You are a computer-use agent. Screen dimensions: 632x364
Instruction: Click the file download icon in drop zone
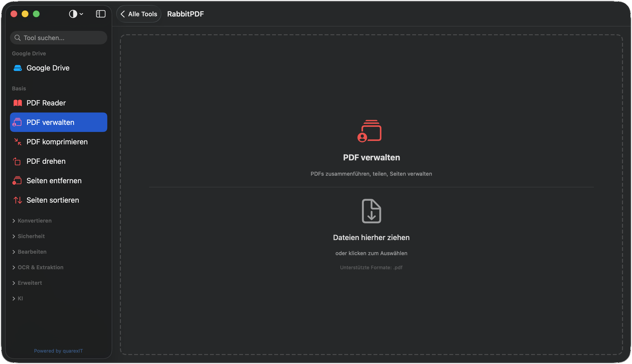click(x=371, y=211)
